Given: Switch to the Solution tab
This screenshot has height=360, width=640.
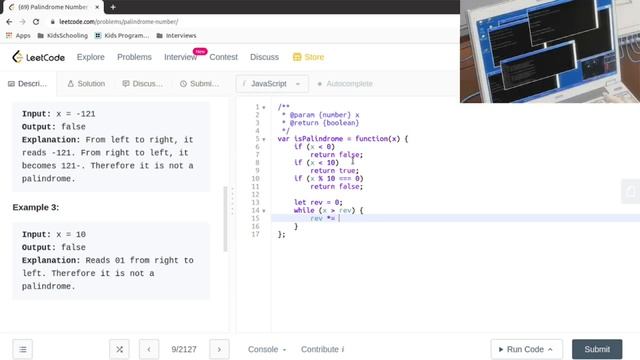Looking at the screenshot, I should click(x=86, y=84).
